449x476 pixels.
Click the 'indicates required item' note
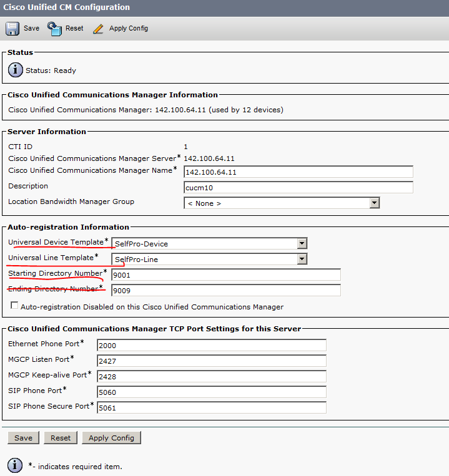76,466
